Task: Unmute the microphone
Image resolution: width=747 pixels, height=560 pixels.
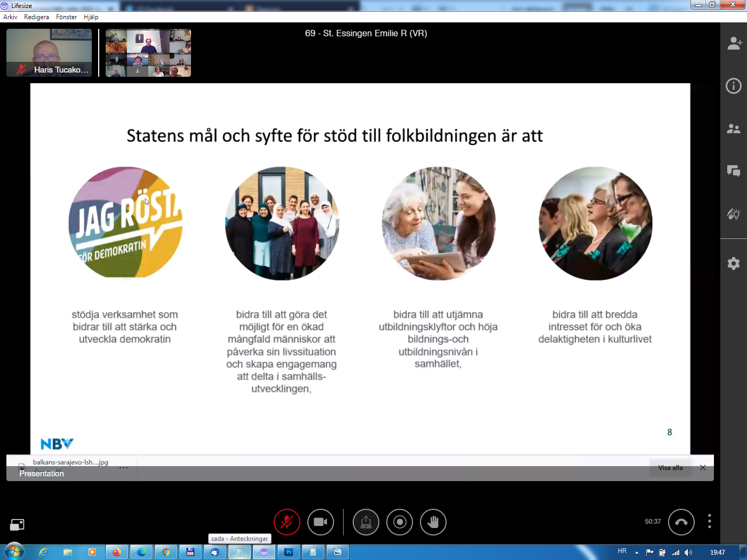Action: coord(287,522)
